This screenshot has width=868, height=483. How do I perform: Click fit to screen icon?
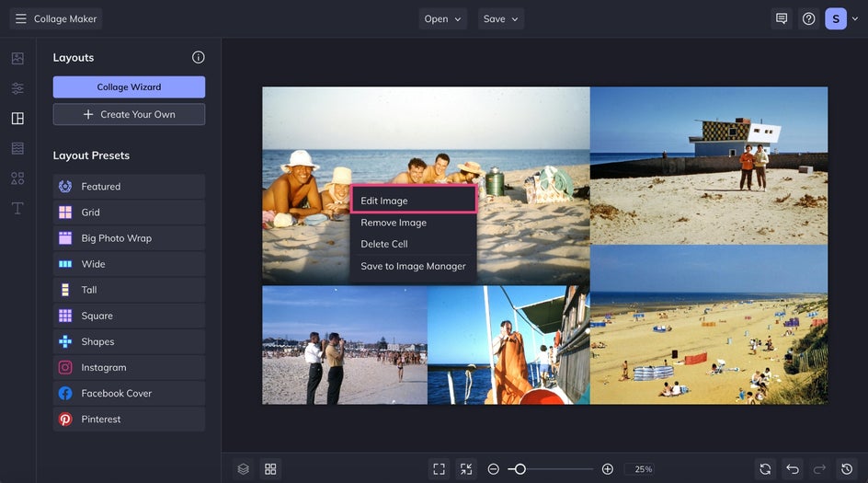tap(439, 469)
